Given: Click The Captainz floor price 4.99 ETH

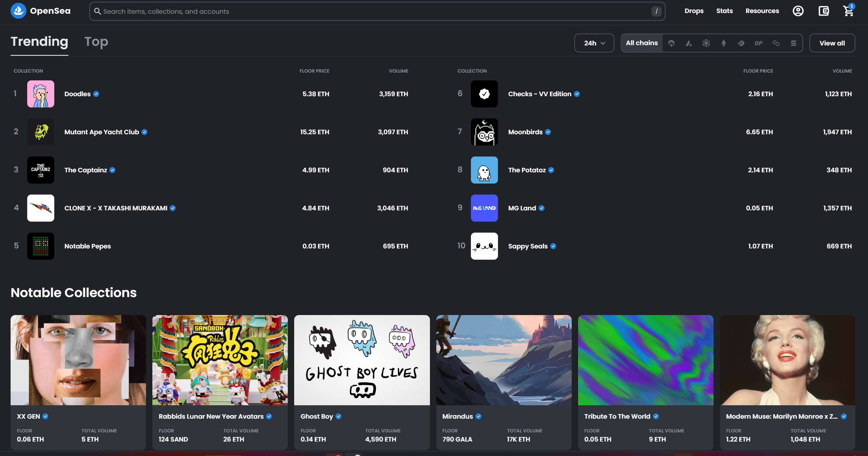Looking at the screenshot, I should click(316, 170).
